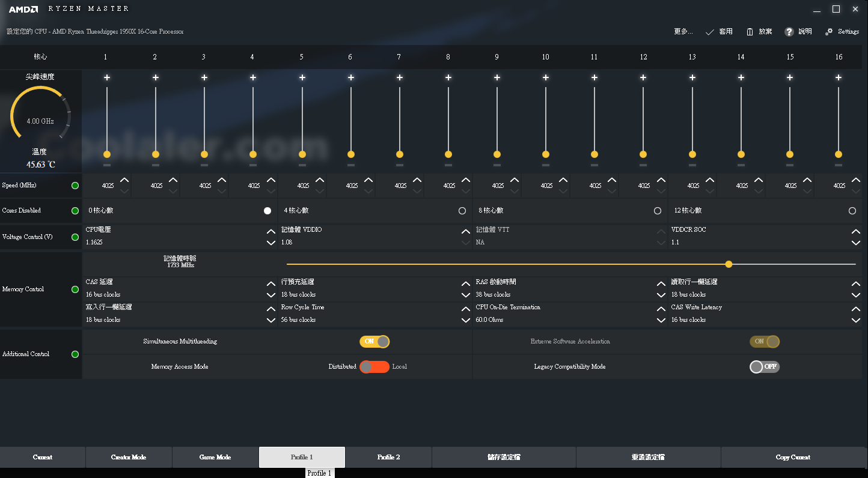The width and height of the screenshot is (868, 478).
Task: Click the plus icon above core 11
Action: pos(594,77)
